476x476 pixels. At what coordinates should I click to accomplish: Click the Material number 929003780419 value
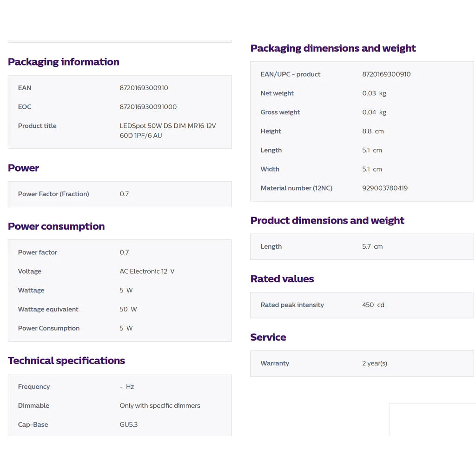point(384,188)
